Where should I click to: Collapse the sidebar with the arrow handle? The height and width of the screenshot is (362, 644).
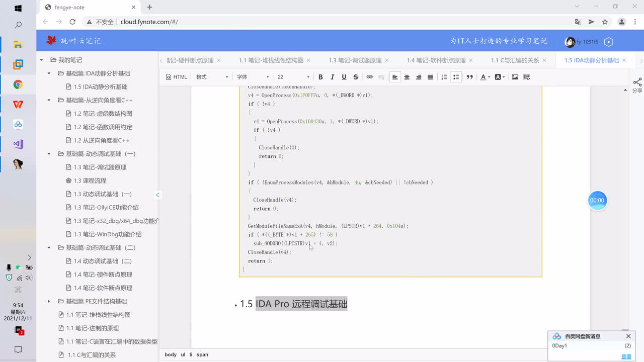tap(157, 195)
